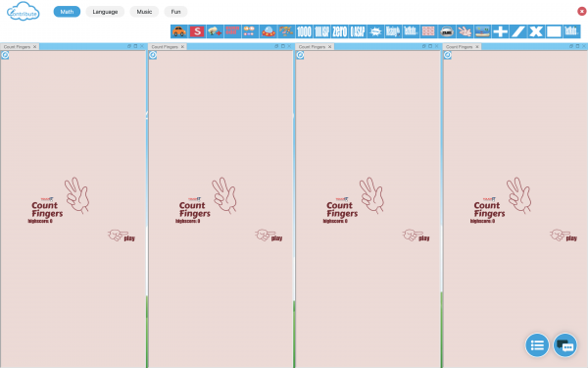Open the multiplication X game icon
Viewport: 588px width, 368px height.
(536, 31)
